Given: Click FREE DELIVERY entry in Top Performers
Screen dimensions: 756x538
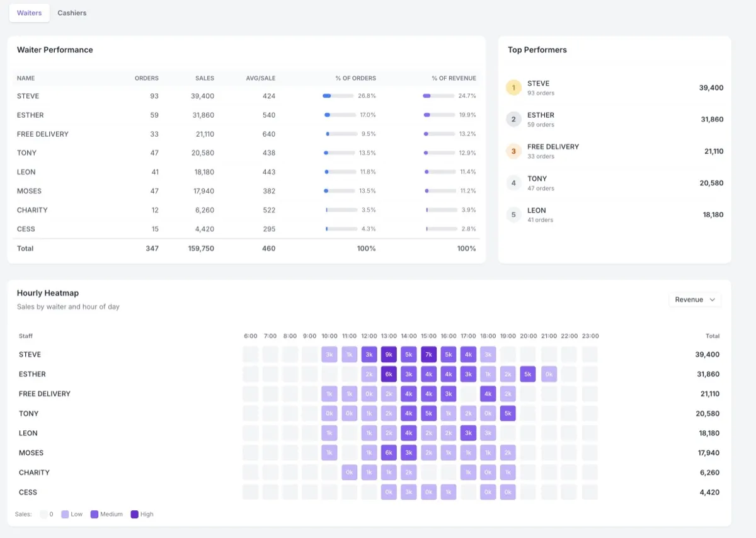Looking at the screenshot, I should [614, 151].
